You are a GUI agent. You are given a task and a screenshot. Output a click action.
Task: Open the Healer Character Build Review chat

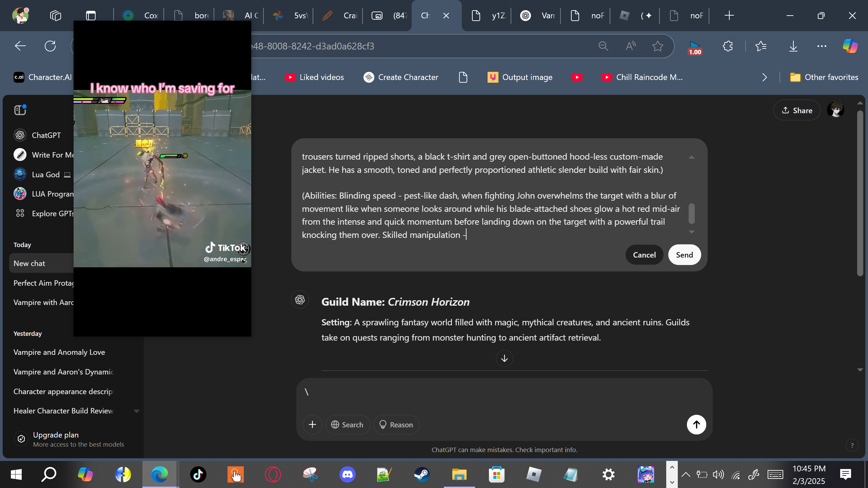pos(63,411)
